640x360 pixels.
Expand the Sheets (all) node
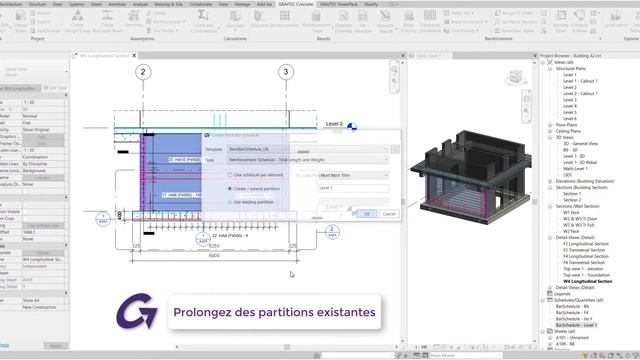pos(543,331)
